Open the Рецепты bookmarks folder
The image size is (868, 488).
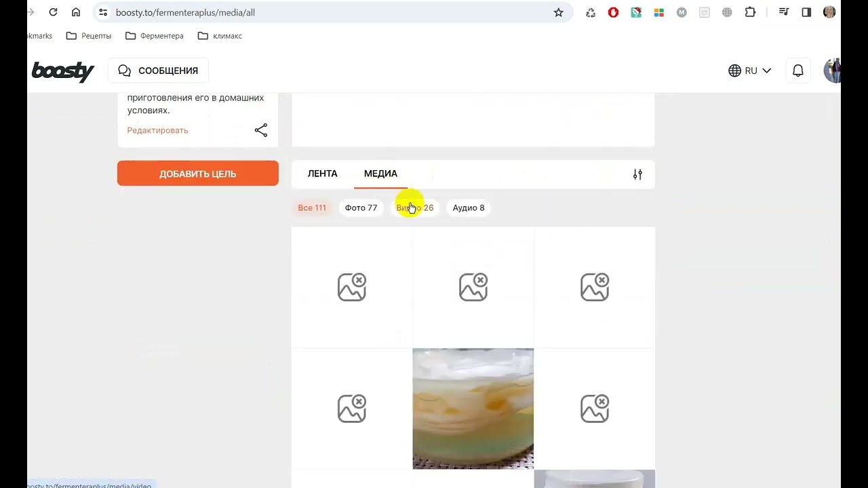(89, 36)
